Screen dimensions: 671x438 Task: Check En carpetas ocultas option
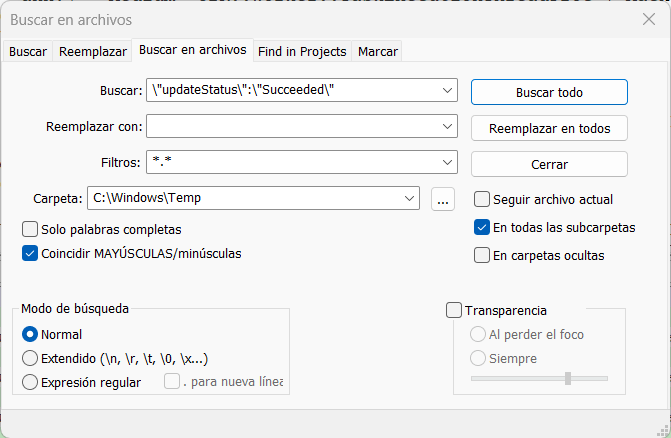[482, 255]
